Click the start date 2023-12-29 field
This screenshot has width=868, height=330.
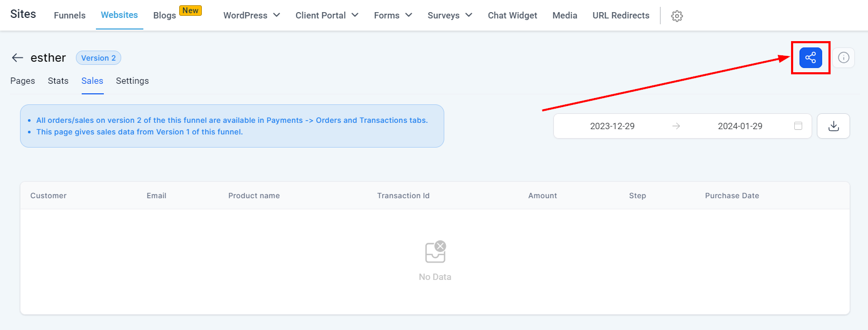(612, 126)
